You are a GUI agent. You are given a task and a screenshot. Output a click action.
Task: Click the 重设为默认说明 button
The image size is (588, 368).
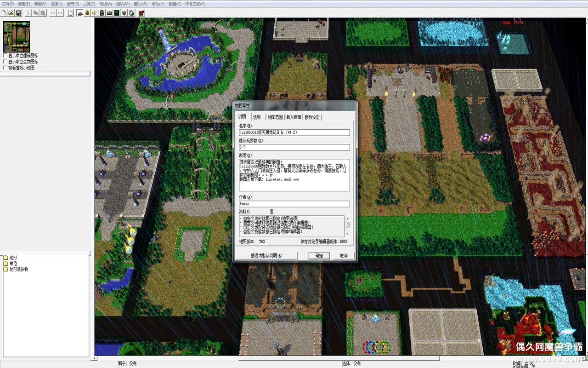[x=266, y=255]
